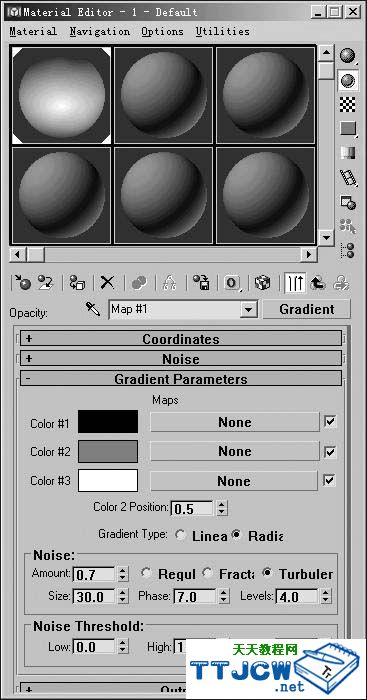Open the Material/Map Navigator icon
Screen dimensions: 367x700
(x=347, y=250)
